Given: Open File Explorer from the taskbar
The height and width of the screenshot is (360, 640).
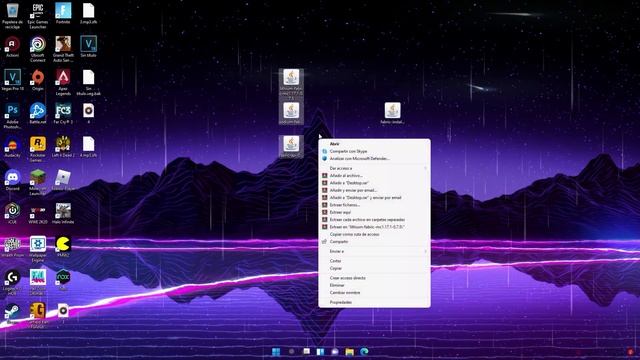Looking at the screenshot, I should coord(349,351).
